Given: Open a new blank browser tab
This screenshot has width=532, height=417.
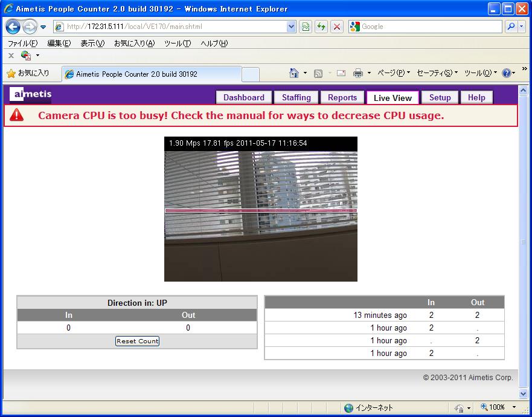Looking at the screenshot, I should coord(251,74).
